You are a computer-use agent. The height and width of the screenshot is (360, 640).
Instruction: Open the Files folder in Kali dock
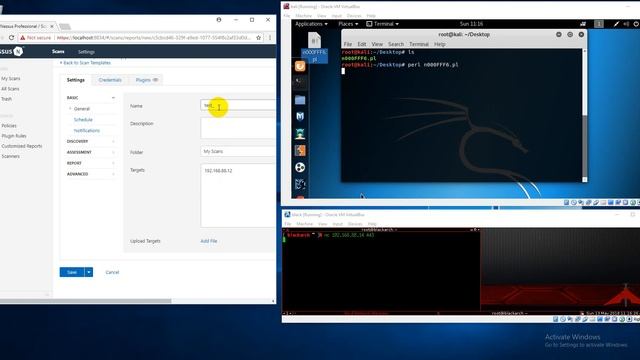[300, 100]
